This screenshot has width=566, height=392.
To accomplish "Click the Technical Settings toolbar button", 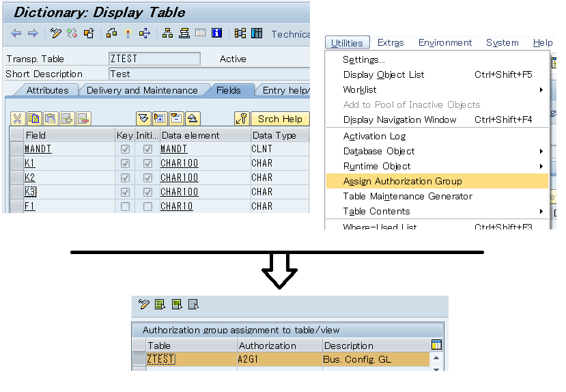I will point(290,34).
